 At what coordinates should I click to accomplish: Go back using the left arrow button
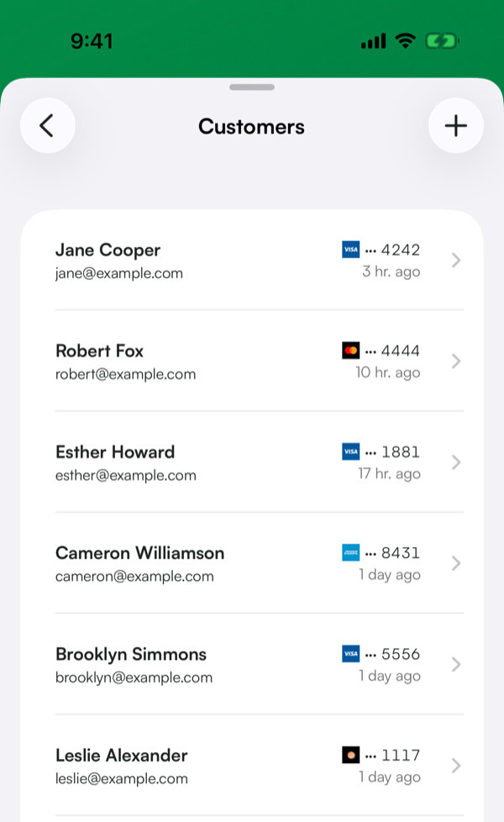point(48,126)
